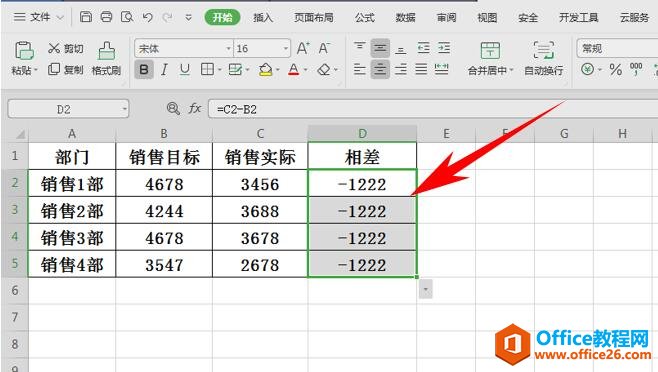658x372 pixels.
Task: Open the number format dropdown (常规)
Action: [617, 48]
